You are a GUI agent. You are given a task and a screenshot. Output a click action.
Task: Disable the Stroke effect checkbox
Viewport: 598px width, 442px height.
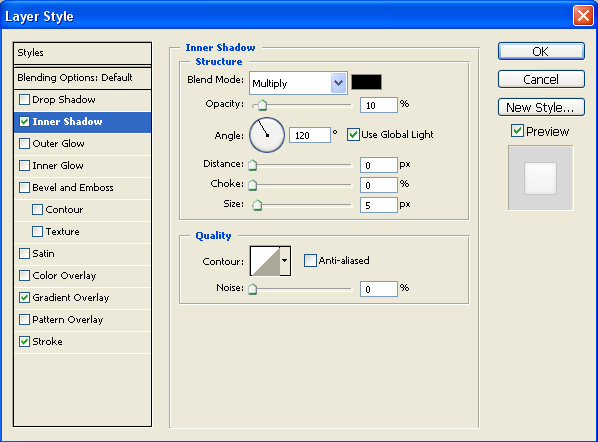coord(24,341)
